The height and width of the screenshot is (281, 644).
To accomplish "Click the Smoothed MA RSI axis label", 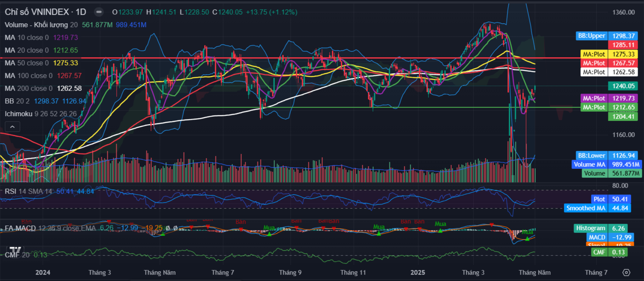I will (x=585, y=208).
